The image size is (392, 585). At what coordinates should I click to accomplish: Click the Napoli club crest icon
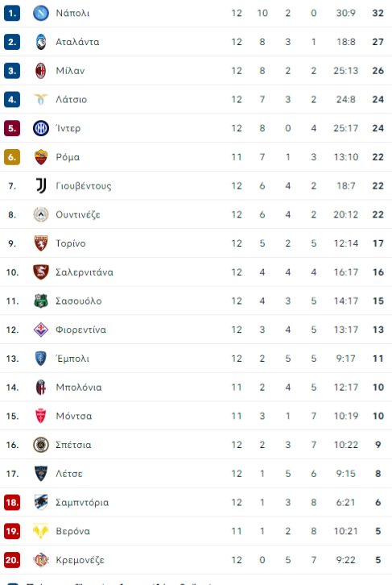tap(40, 13)
